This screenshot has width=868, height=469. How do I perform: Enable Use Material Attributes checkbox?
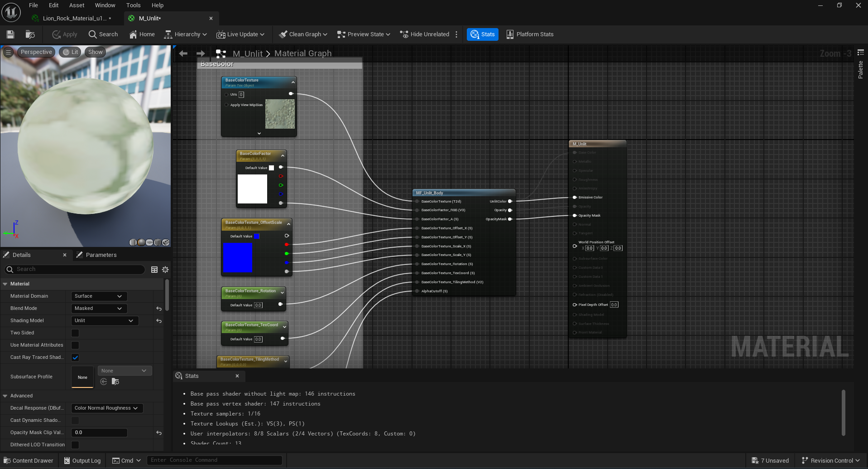point(75,345)
